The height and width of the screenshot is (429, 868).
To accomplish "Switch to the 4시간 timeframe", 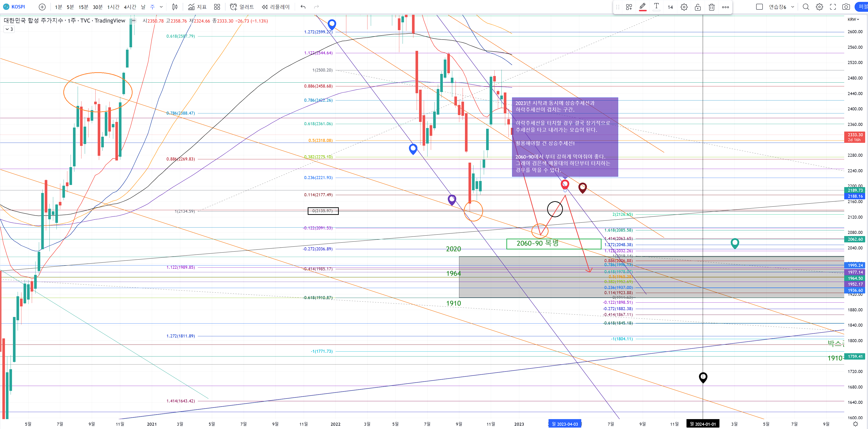I will 130,7.
